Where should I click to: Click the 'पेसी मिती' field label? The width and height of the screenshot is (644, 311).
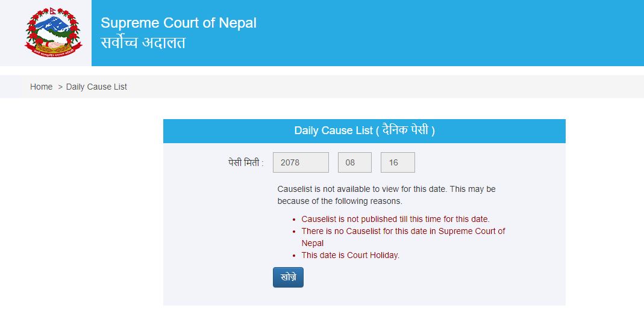click(x=246, y=162)
